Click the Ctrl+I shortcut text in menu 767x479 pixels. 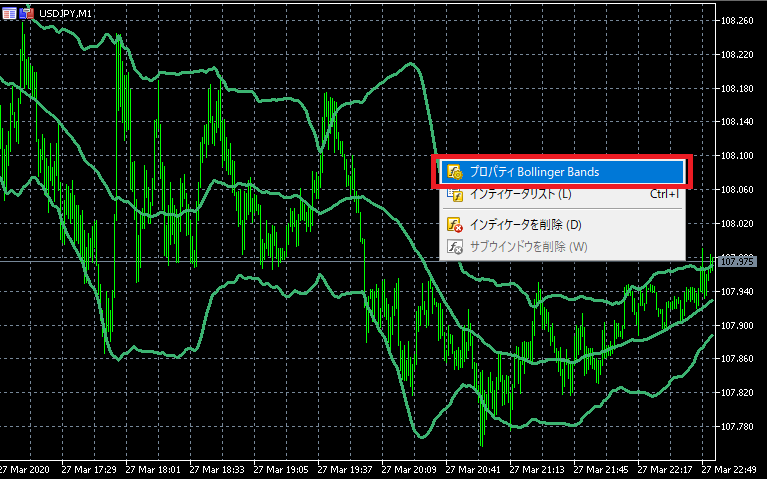[x=664, y=194]
